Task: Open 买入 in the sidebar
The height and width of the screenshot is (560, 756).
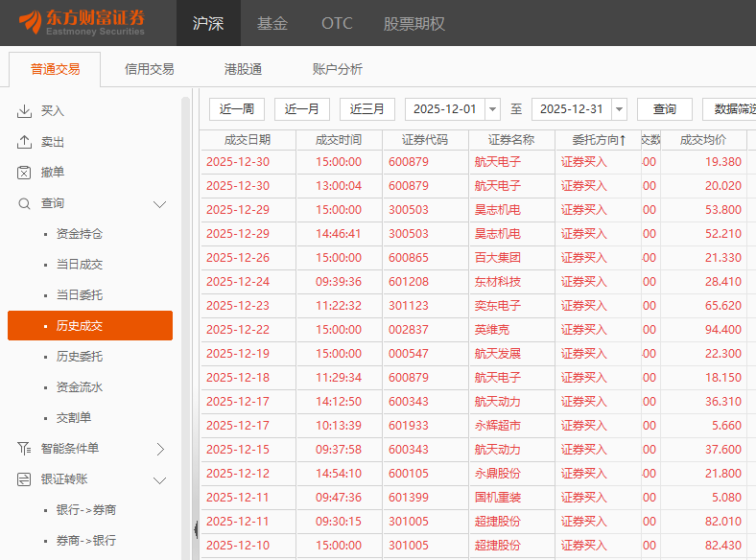Action: (53, 111)
